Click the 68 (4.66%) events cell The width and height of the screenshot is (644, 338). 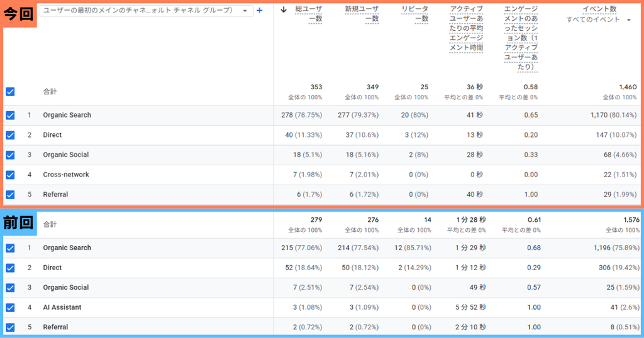point(620,155)
